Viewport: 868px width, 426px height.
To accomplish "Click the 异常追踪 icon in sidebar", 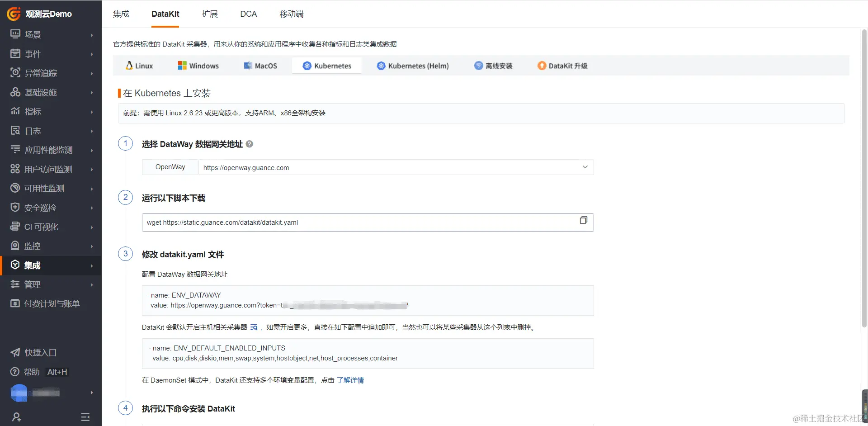I will (15, 73).
